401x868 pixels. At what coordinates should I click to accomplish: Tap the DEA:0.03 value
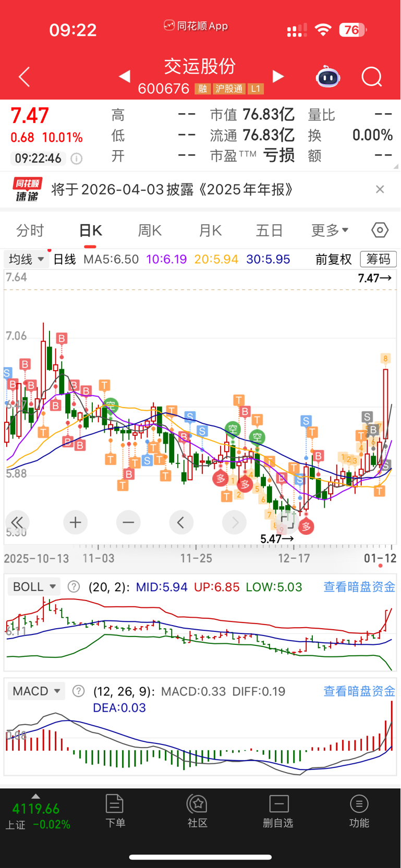[119, 708]
